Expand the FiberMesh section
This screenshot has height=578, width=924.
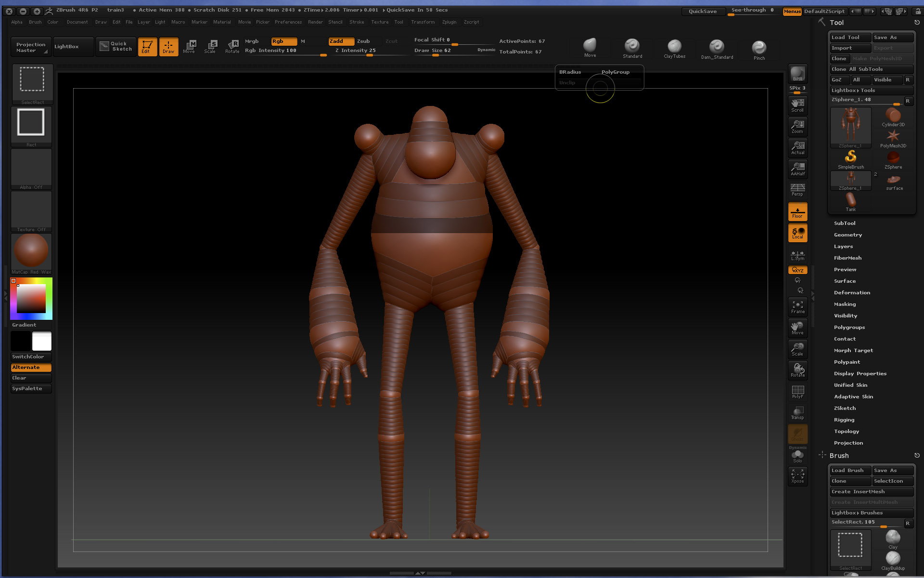pos(847,258)
